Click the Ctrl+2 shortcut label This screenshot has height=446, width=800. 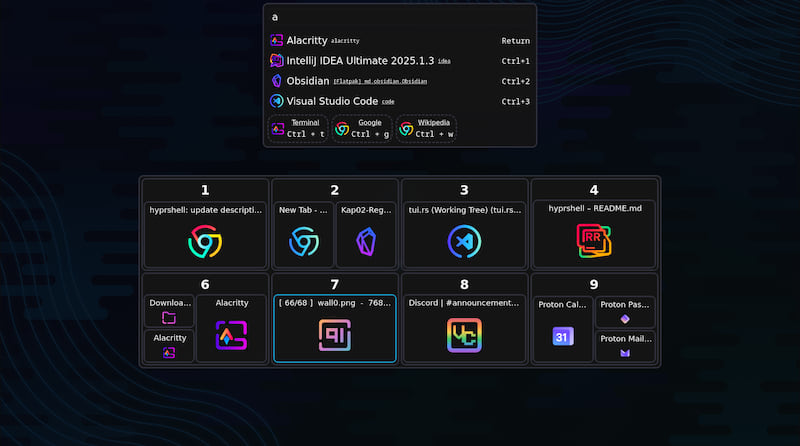[515, 81]
